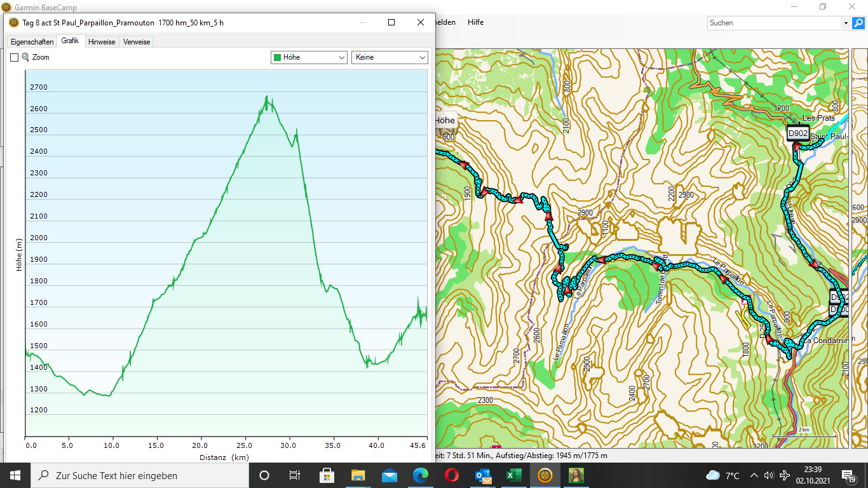Open File Explorer from the taskbar
Image resolution: width=868 pixels, height=488 pixels.
tap(358, 475)
